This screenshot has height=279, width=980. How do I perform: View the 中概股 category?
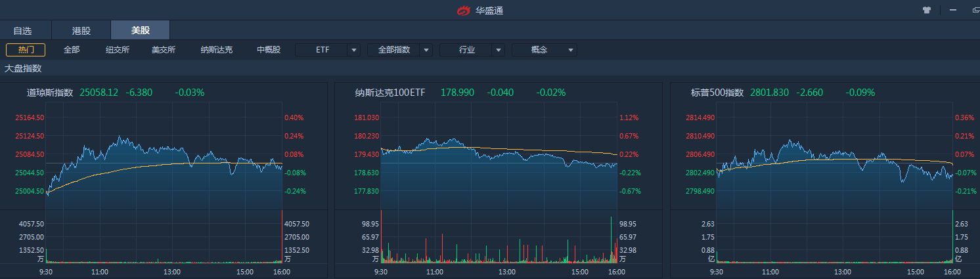(269, 50)
